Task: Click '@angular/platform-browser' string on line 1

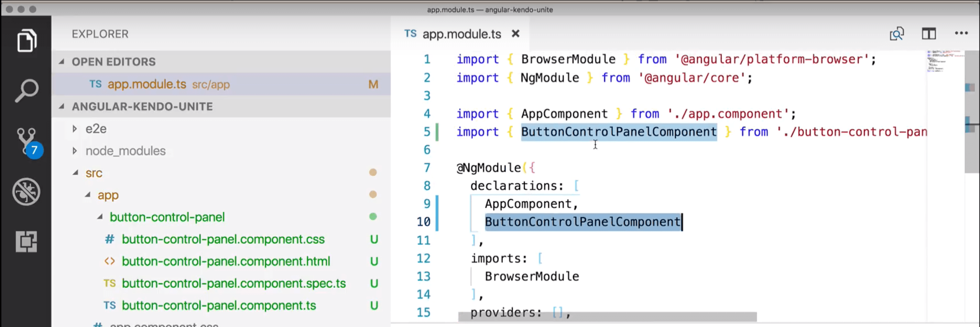Action: [772, 59]
